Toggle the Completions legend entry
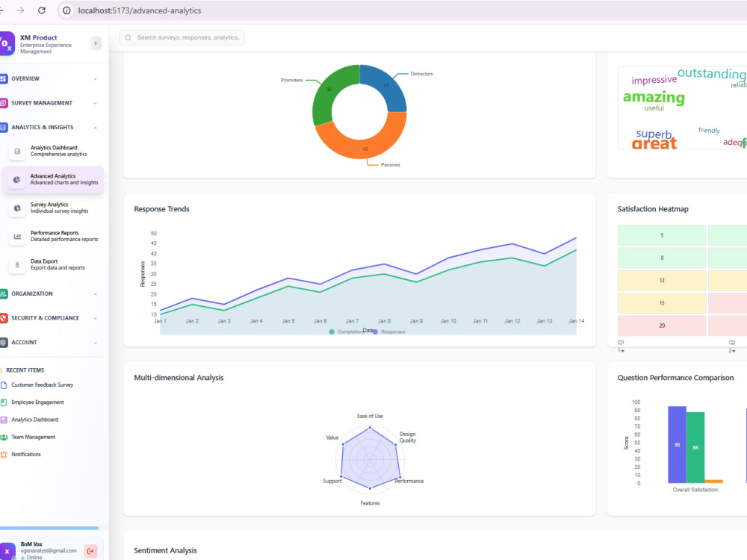Screen dimensions: 747x560 348,332
